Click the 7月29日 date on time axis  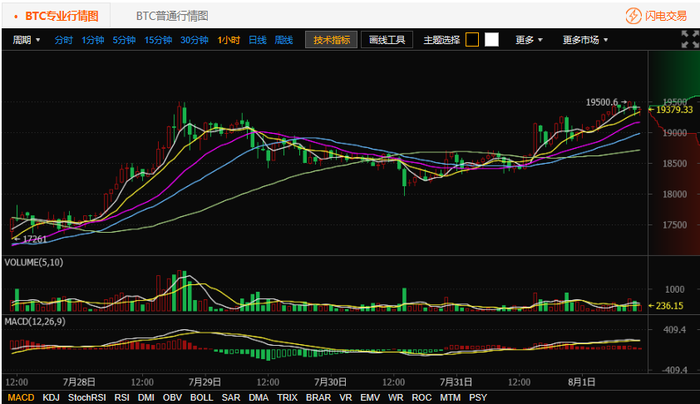click(204, 382)
